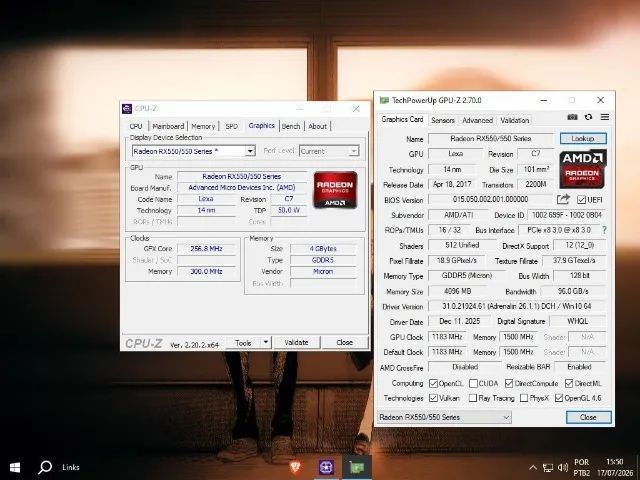Click the CPU-Z title bar icon
The image size is (640, 480).
coord(127,109)
